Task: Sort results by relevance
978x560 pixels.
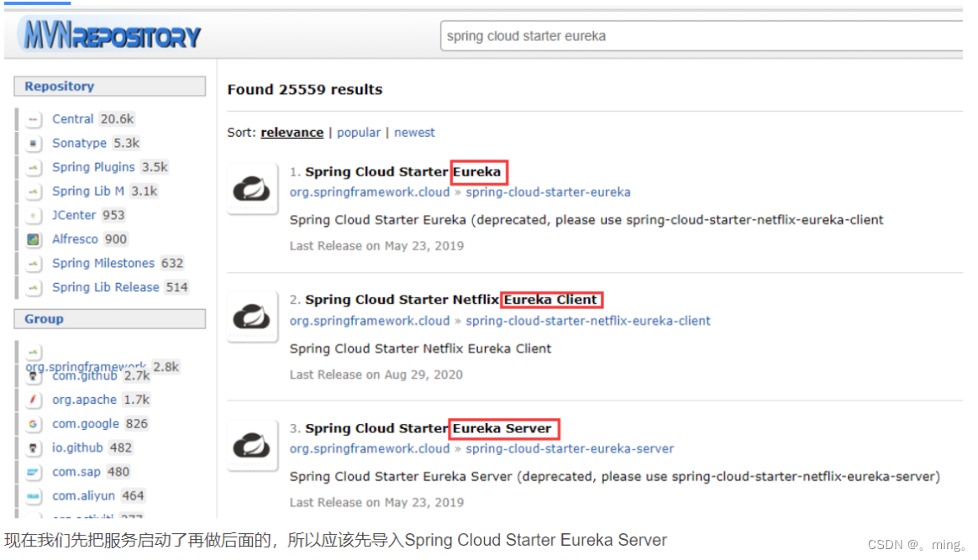Action: coord(292,133)
